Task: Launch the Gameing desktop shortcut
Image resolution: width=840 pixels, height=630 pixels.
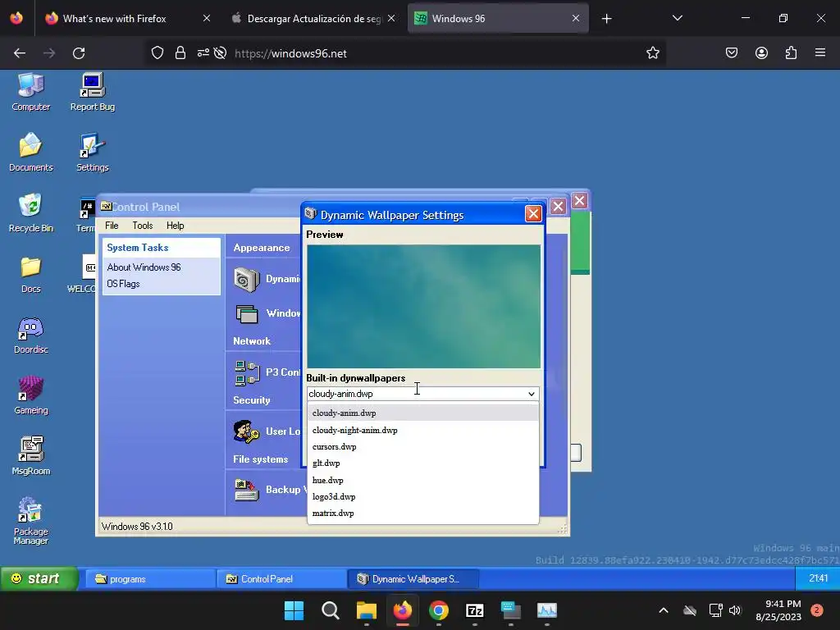Action: pyautogui.click(x=31, y=395)
